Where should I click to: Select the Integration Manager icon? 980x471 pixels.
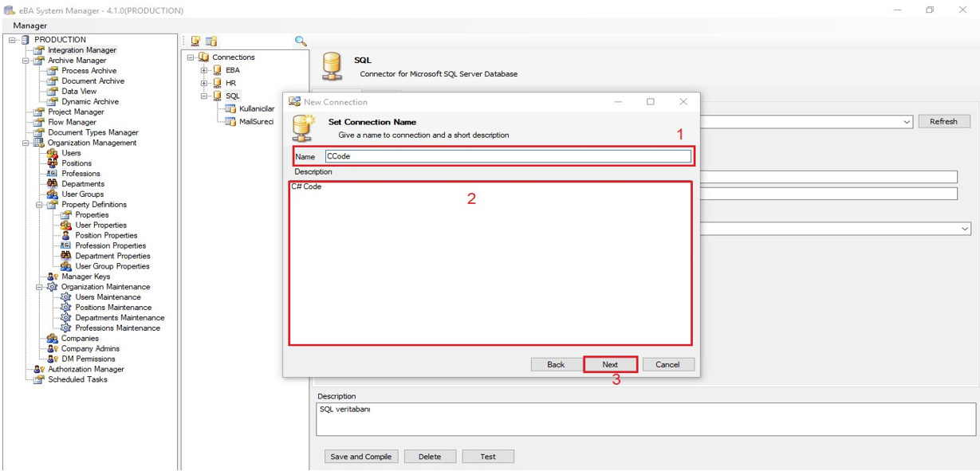click(38, 50)
